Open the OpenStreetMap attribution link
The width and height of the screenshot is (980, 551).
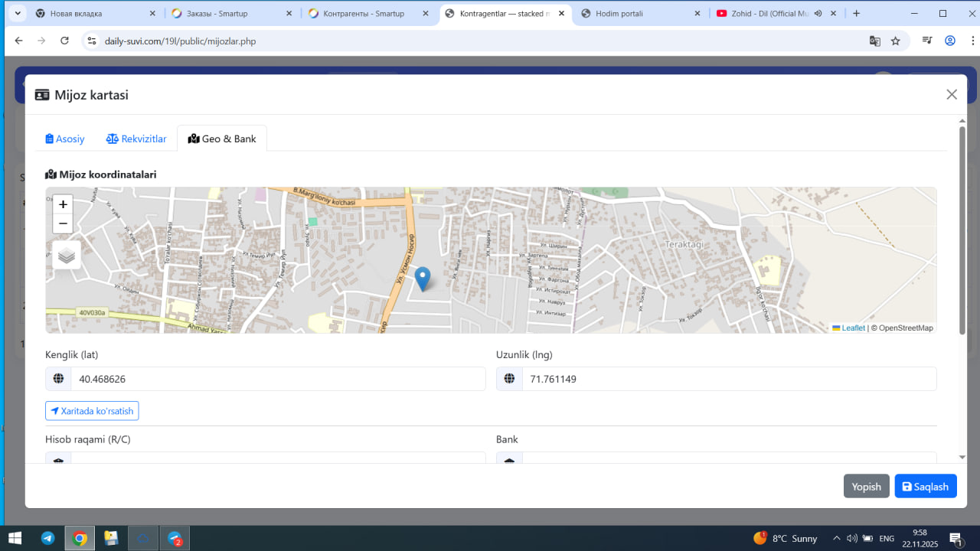906,328
